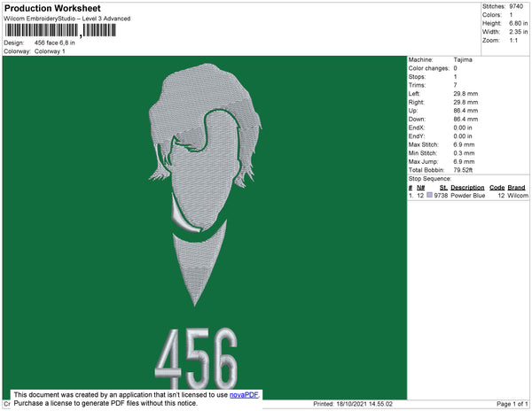Select the Stop Sequence label
Screen dimensions: 532x411
click(429, 179)
